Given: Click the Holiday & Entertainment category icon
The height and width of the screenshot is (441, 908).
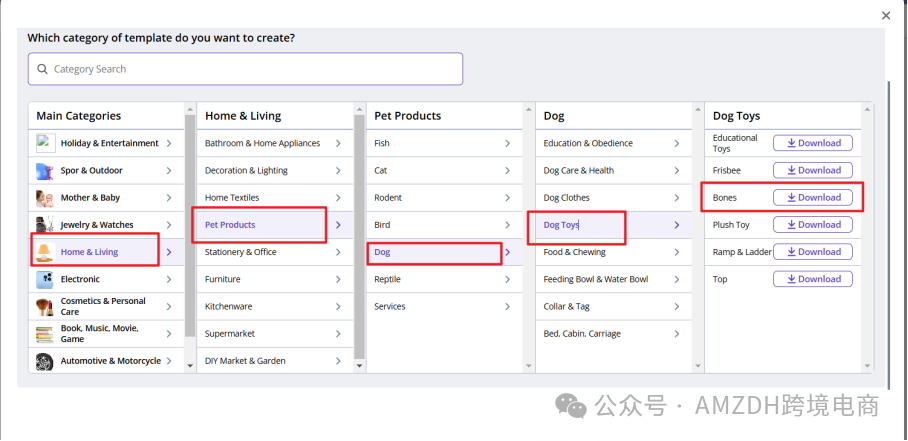Looking at the screenshot, I should [45, 143].
